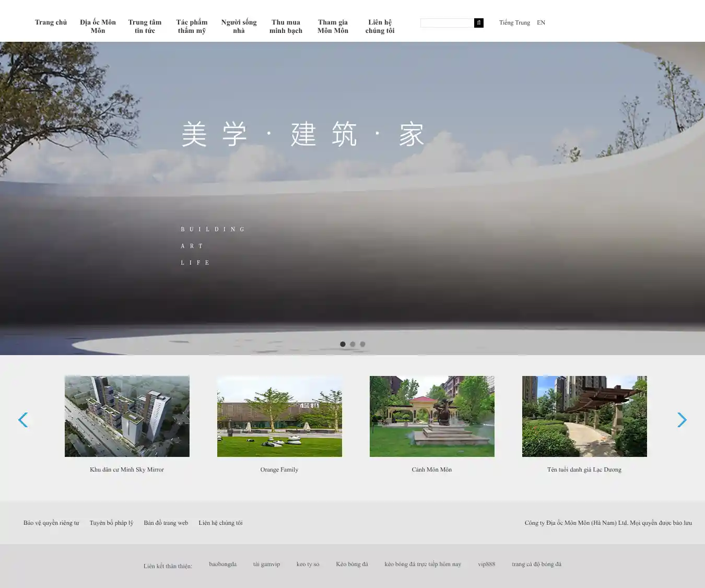Visit the baobongda friendly link
The image size is (705, 588).
[x=222, y=564]
